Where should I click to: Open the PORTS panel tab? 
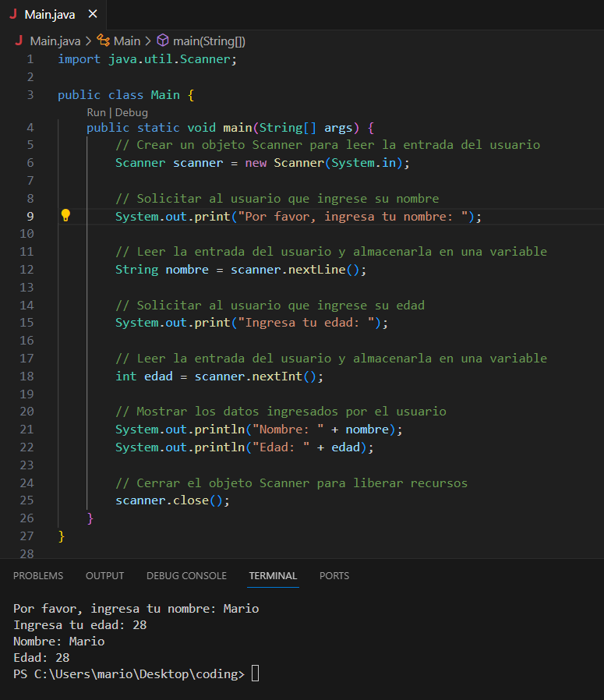pyautogui.click(x=334, y=575)
